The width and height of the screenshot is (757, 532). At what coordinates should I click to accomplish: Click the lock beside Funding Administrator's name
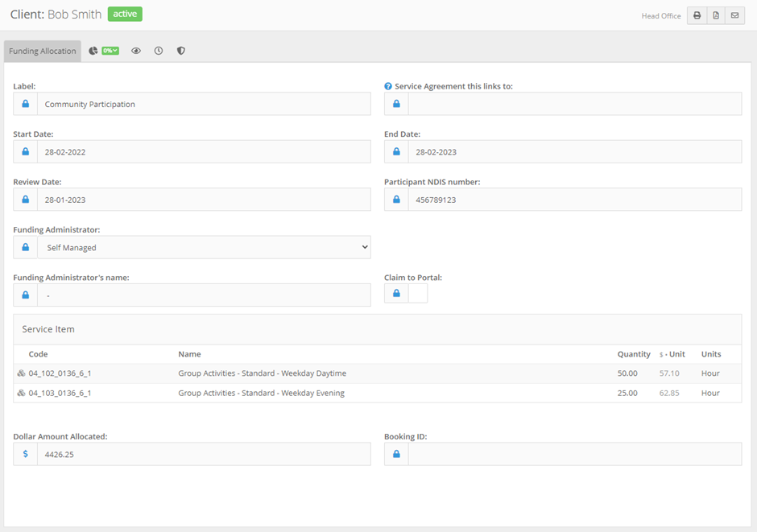tap(26, 295)
